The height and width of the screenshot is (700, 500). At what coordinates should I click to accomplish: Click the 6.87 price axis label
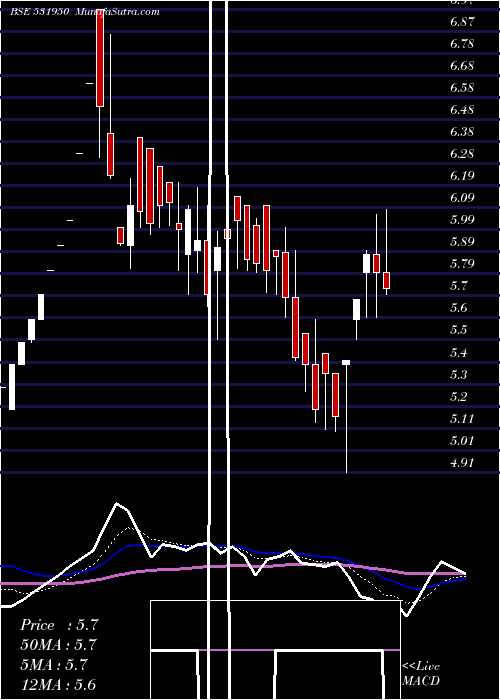point(462,22)
